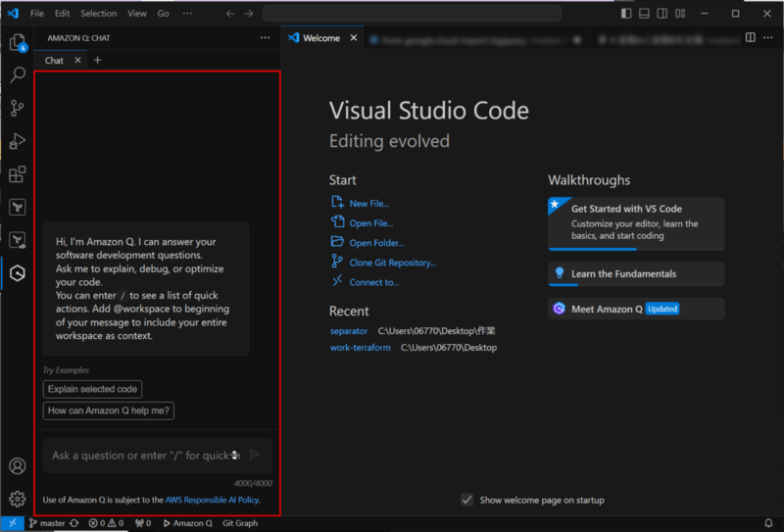784x532 pixels.
Task: Uncheck Show welcome page on startup
Action: coord(467,500)
